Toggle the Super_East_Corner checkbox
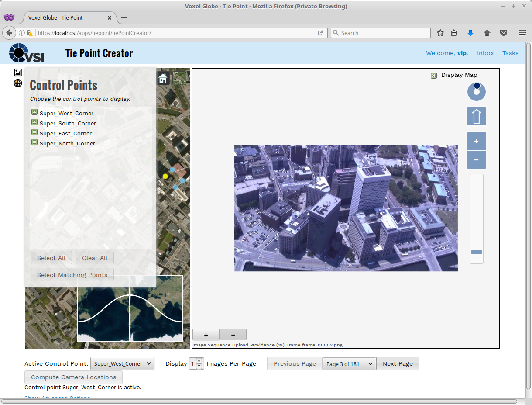The width and height of the screenshot is (532, 405). click(x=34, y=133)
